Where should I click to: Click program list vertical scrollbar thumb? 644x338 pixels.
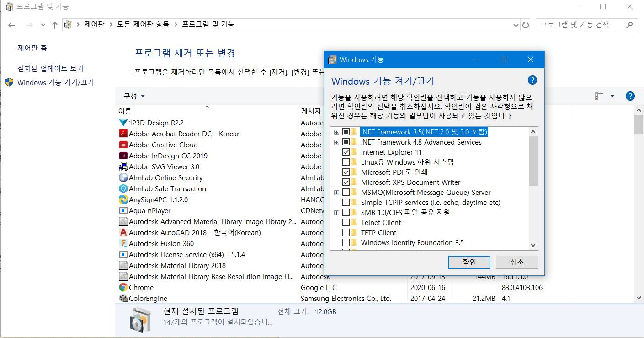[x=639, y=124]
